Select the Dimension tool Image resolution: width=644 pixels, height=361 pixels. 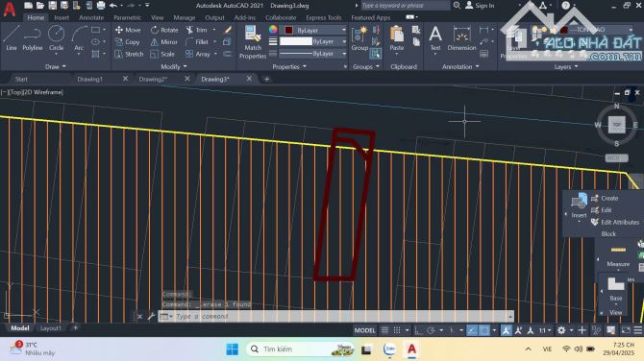(461, 39)
